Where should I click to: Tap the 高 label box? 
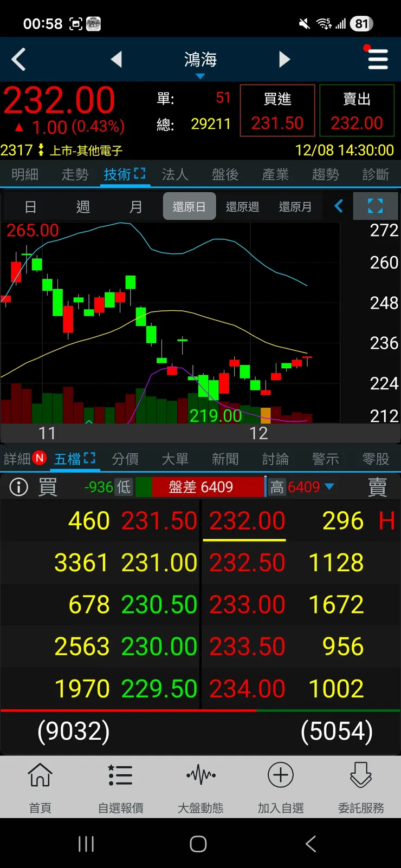point(277,487)
